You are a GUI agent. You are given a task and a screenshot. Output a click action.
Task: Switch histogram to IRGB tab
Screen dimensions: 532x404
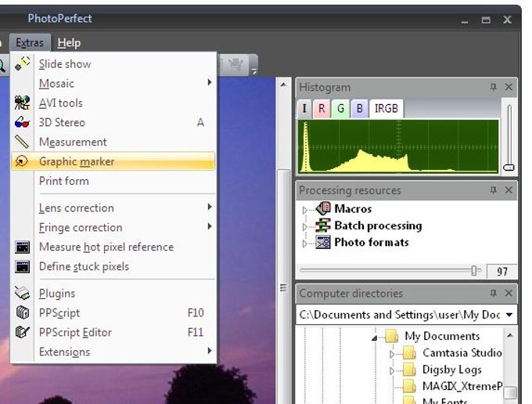pos(386,109)
